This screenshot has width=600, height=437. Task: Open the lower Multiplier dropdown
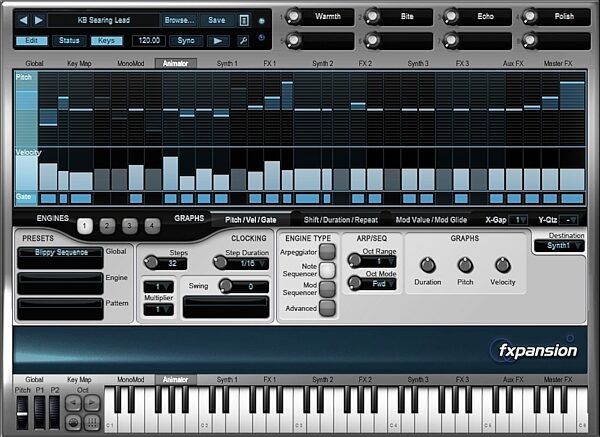[x=158, y=309]
